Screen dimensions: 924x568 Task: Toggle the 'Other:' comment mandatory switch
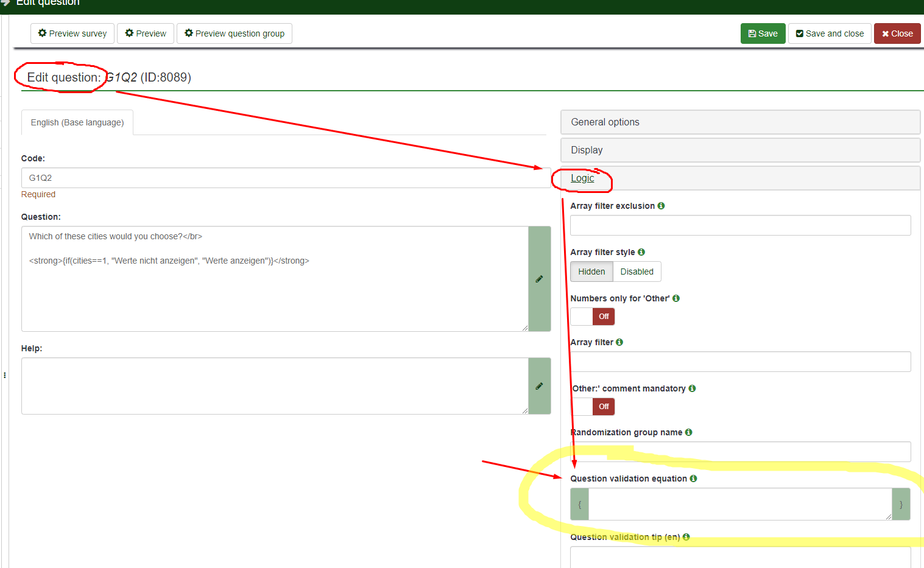(593, 407)
